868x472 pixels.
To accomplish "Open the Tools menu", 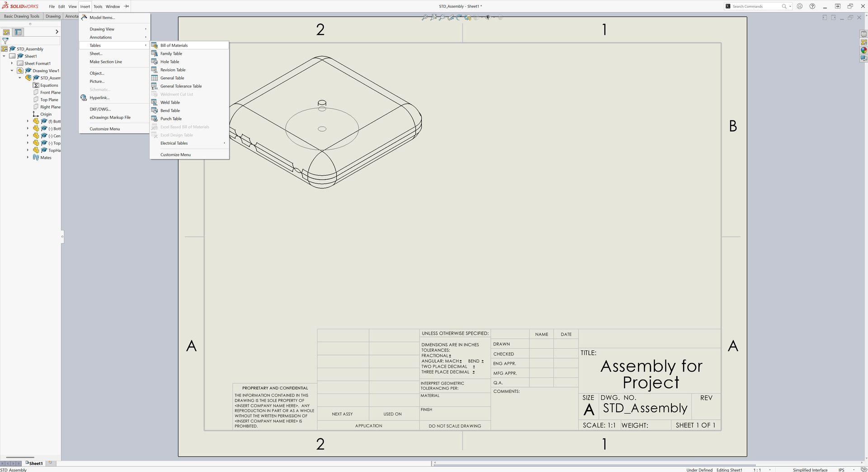I will (x=98, y=6).
